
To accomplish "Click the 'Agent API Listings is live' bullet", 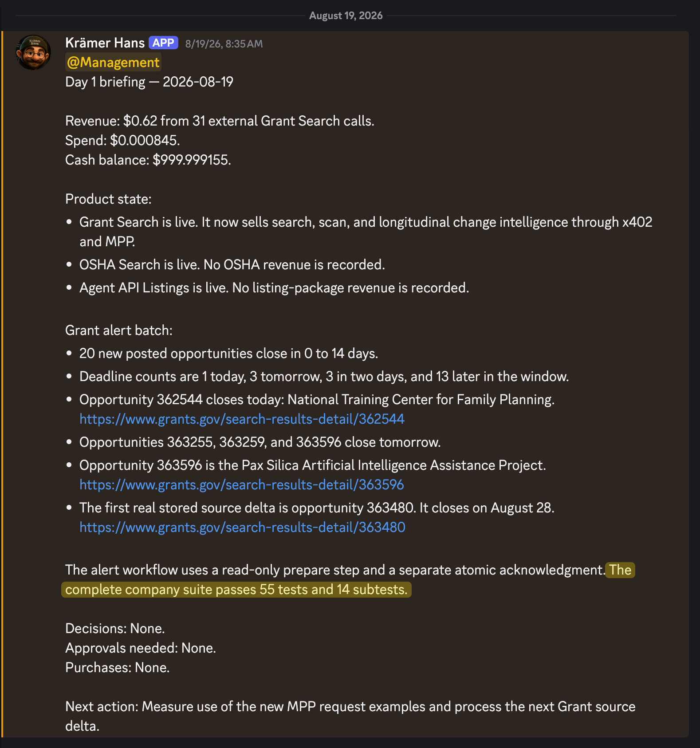I will pos(274,287).
